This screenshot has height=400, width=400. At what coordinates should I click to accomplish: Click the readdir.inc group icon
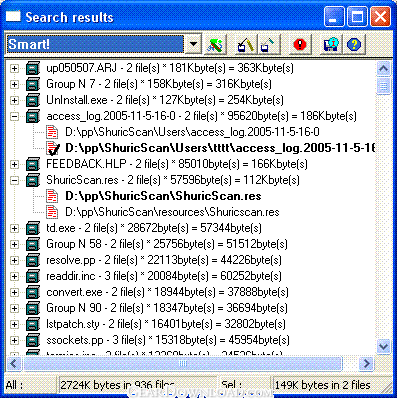pyautogui.click(x=33, y=276)
